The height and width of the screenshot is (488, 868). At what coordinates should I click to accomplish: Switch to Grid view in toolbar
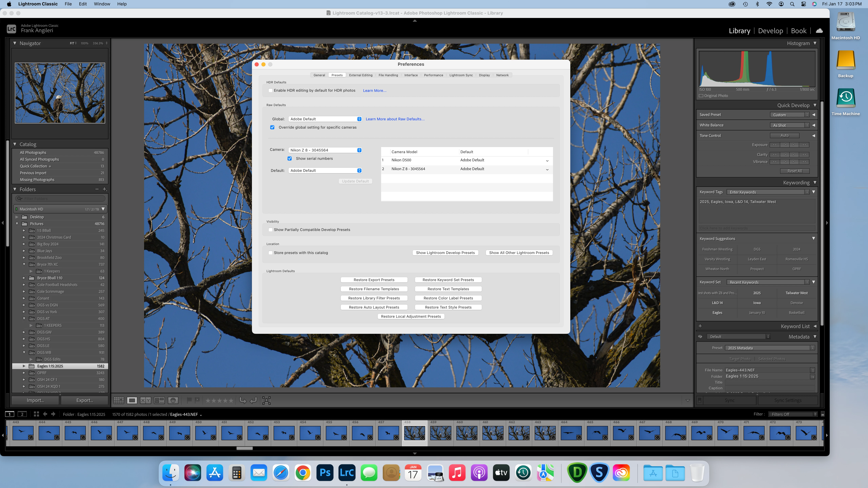(x=119, y=400)
